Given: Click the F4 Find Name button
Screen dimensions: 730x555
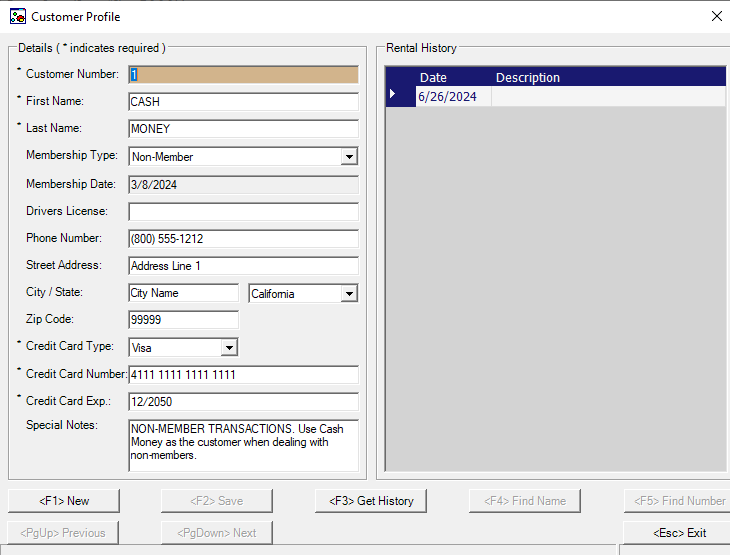Looking at the screenshot, I should point(525,501).
